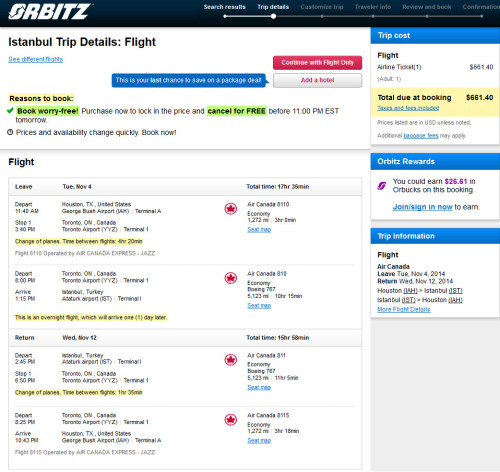Open the See different flights link

pyautogui.click(x=36, y=59)
